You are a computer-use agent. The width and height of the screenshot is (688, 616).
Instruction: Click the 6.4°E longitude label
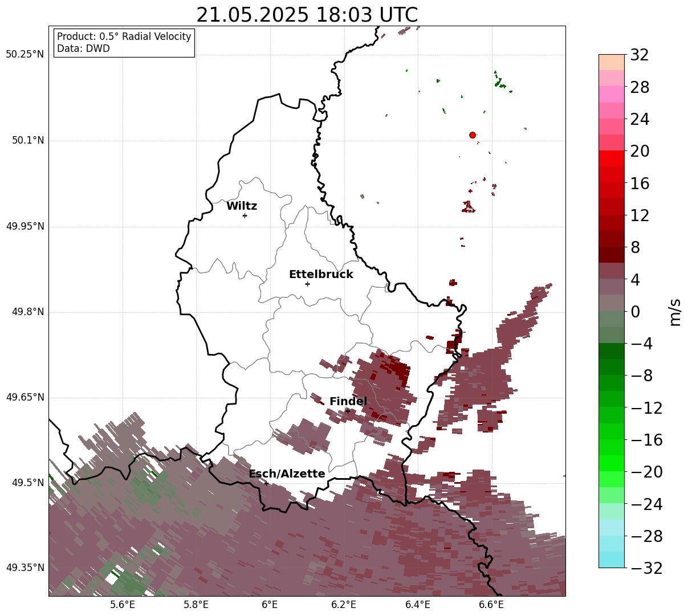pos(418,605)
